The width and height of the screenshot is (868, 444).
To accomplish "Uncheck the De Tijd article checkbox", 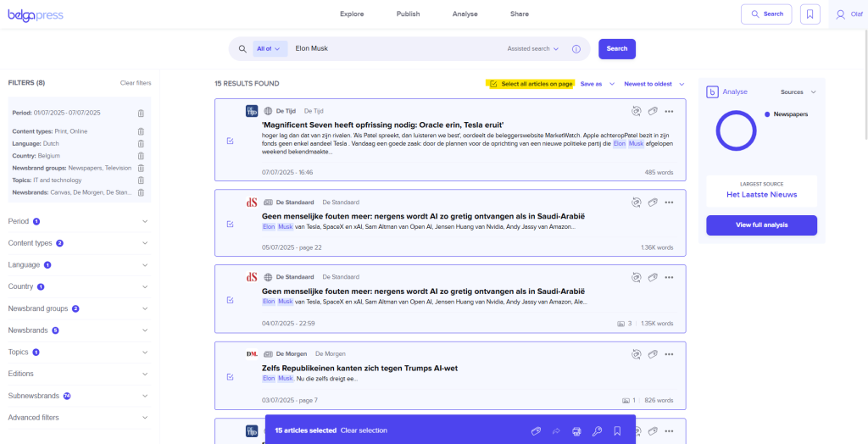I will (x=231, y=142).
